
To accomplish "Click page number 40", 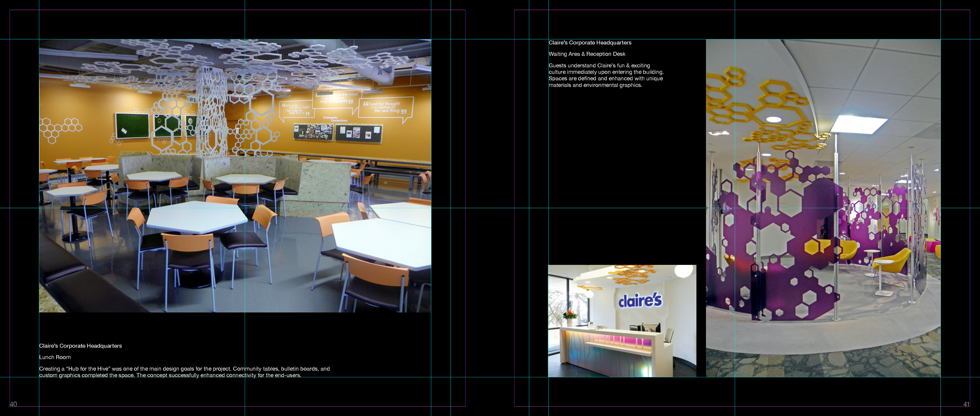I will click(x=13, y=404).
